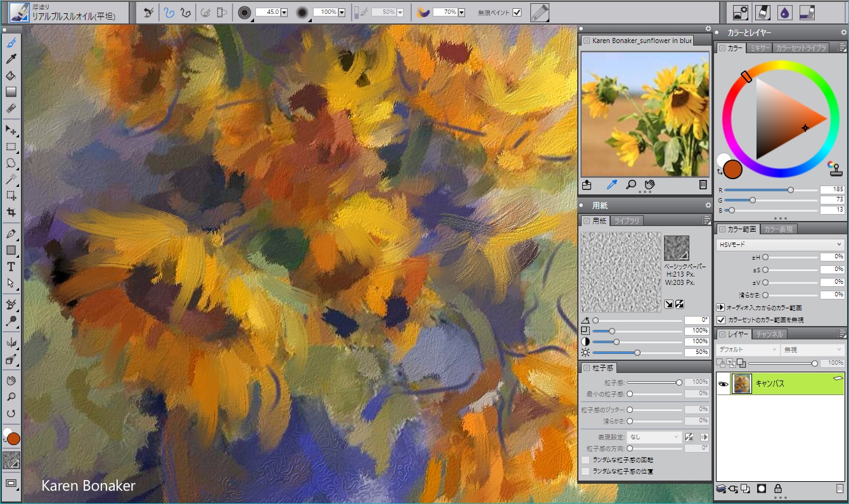
Task: Switch to the カラー表現 tab
Action: point(779,229)
